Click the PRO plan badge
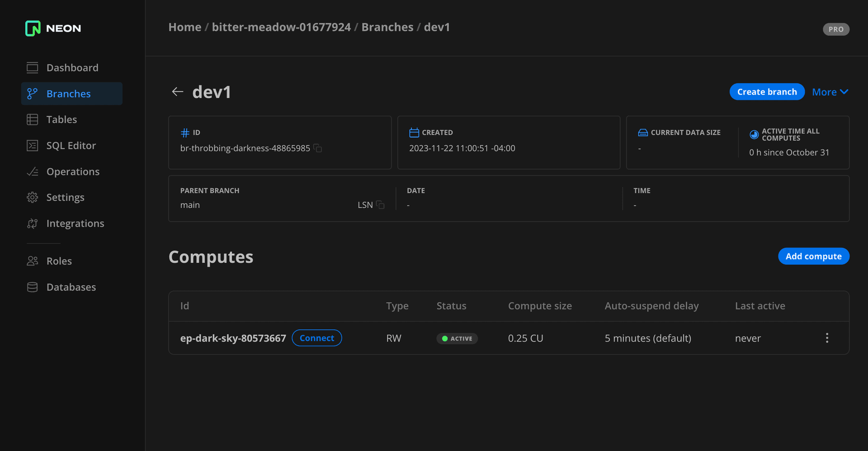Image resolution: width=868 pixels, height=451 pixels. [x=835, y=29]
